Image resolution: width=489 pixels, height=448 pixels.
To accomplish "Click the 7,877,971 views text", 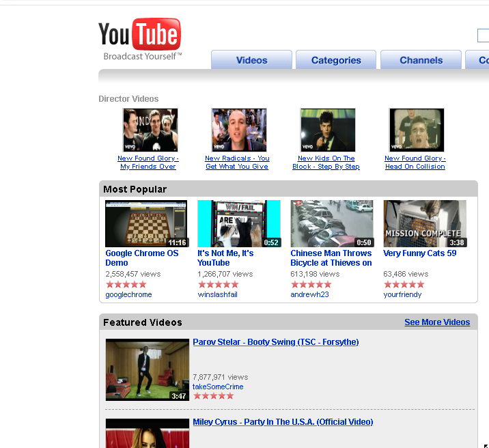I will 221,377.
